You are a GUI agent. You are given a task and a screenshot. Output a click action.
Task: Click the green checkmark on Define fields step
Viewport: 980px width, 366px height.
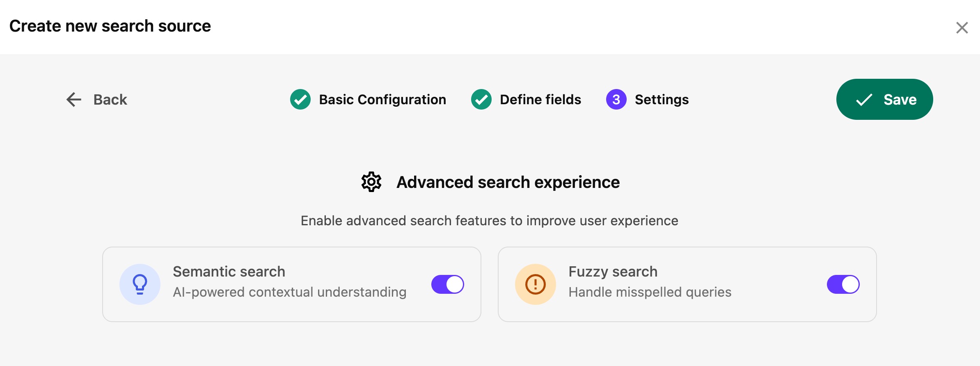click(481, 99)
